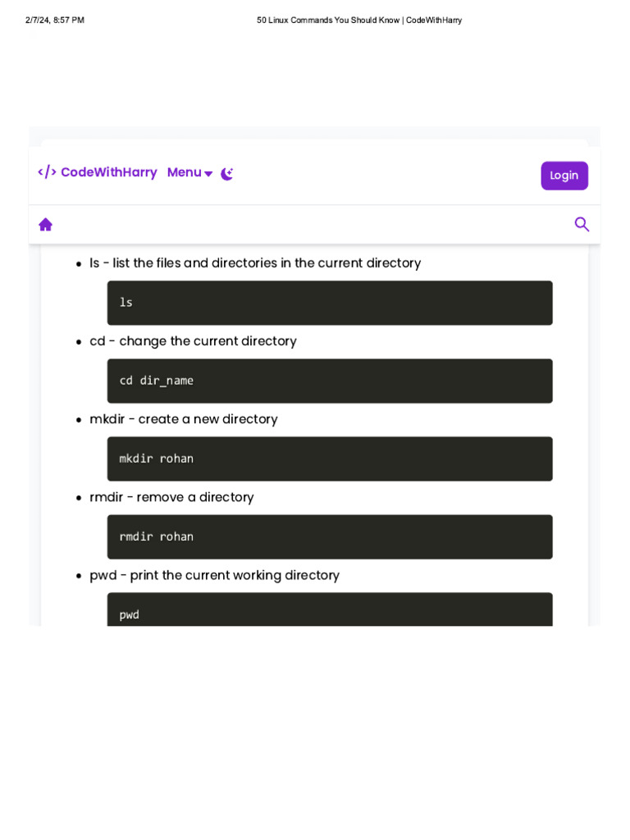This screenshot has width=630, height=840.
Task: Click the 'pwd' code block
Action: coord(329,611)
